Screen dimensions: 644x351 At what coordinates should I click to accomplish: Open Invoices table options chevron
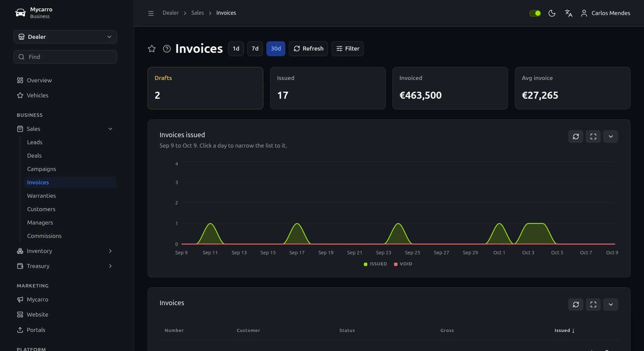click(610, 304)
